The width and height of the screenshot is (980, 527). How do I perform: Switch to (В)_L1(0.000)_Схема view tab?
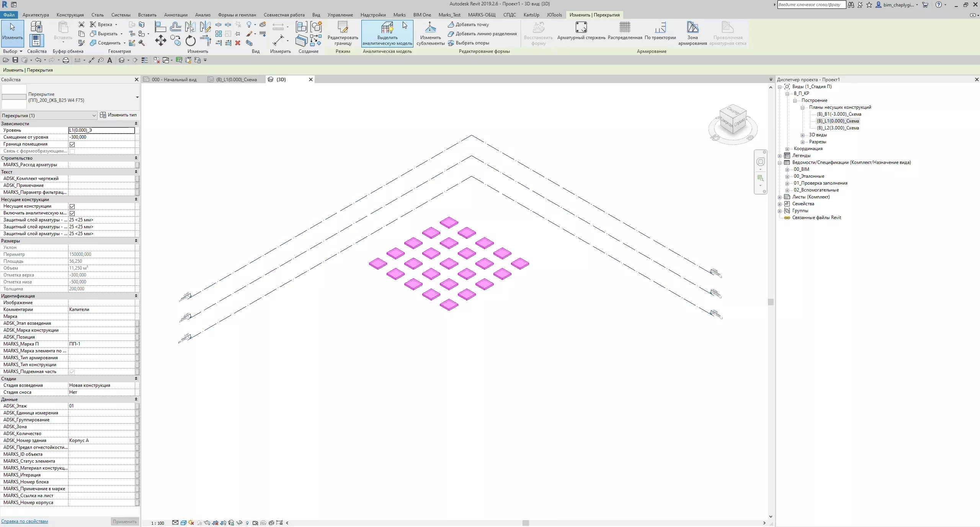coord(236,80)
